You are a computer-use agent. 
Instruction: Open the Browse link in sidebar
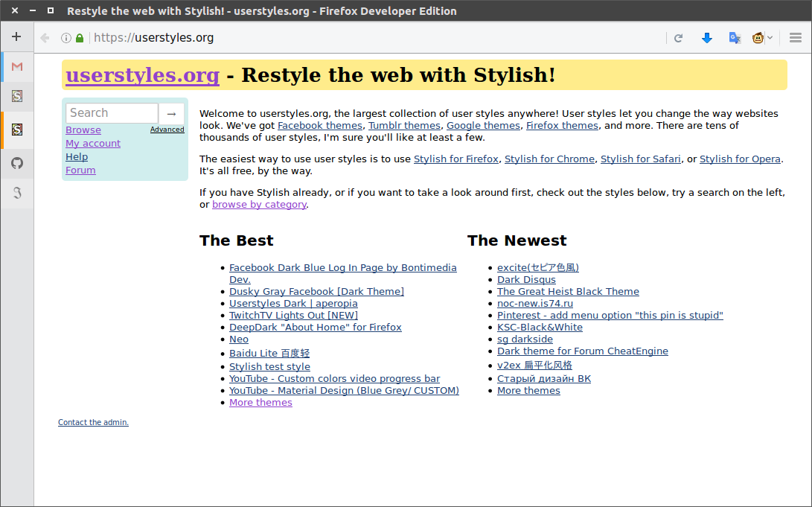click(x=83, y=130)
